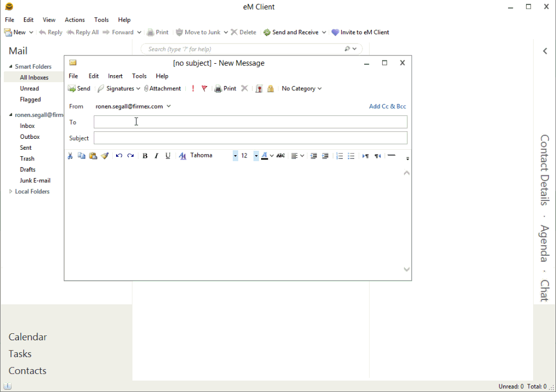
Task: Switch to the Tasks section
Action: point(20,354)
